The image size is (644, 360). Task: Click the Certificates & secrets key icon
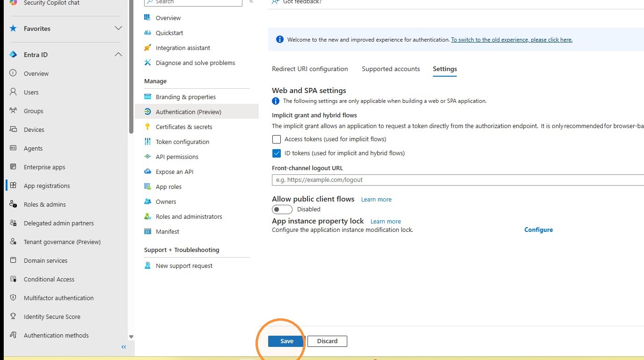(147, 127)
